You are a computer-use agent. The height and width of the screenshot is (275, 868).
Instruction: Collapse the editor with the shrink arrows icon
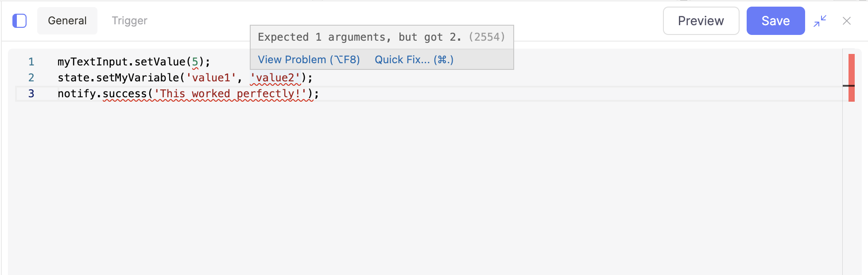820,21
